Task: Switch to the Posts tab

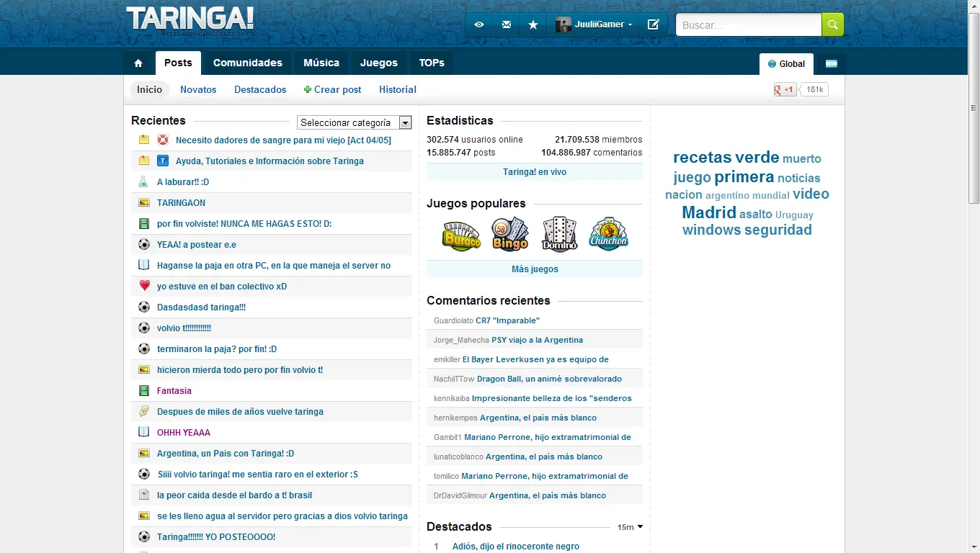Action: [178, 63]
